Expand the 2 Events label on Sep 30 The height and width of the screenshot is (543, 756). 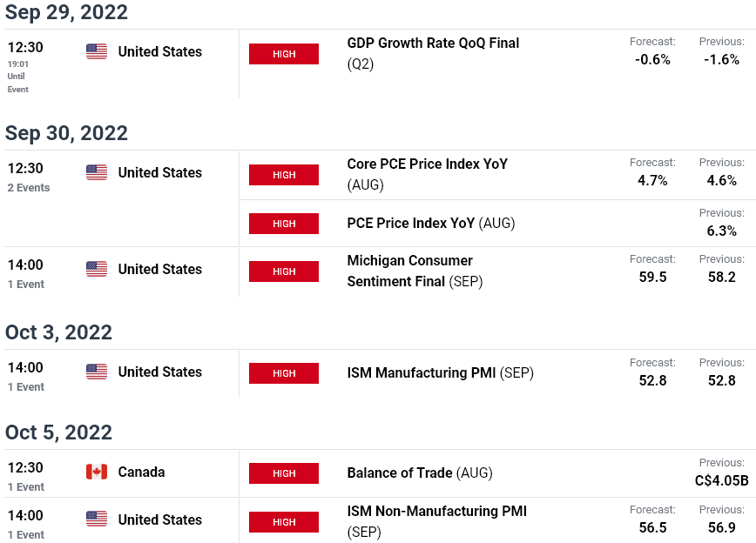click(x=29, y=187)
